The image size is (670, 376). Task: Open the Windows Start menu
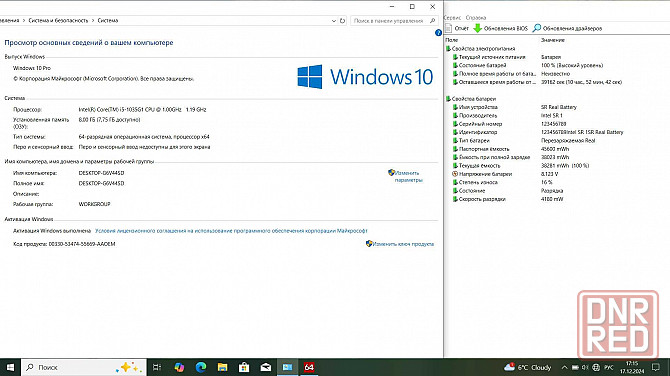coord(10,367)
